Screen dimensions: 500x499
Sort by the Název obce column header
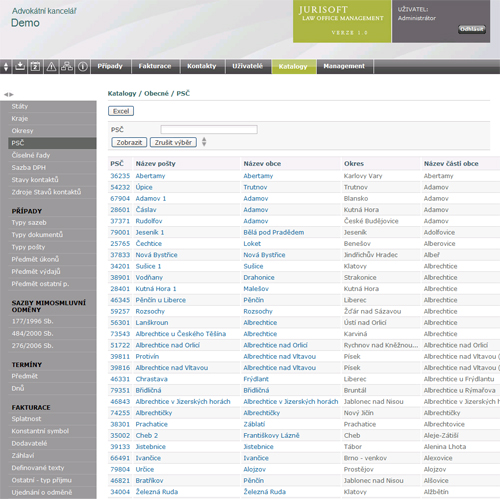coord(262,164)
